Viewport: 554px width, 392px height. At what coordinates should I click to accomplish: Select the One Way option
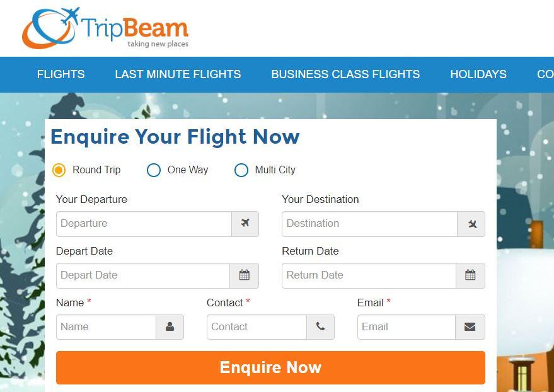[x=154, y=170]
